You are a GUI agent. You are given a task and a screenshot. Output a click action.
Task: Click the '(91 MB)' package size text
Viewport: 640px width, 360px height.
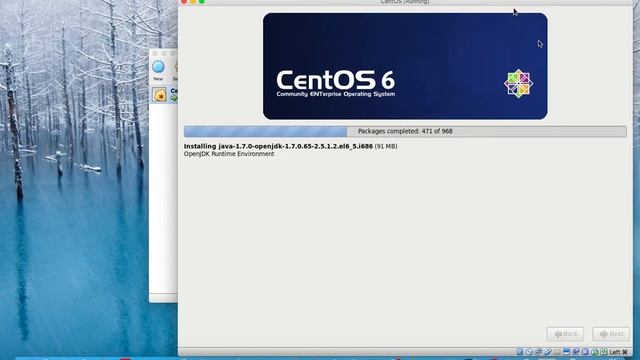[x=386, y=146]
